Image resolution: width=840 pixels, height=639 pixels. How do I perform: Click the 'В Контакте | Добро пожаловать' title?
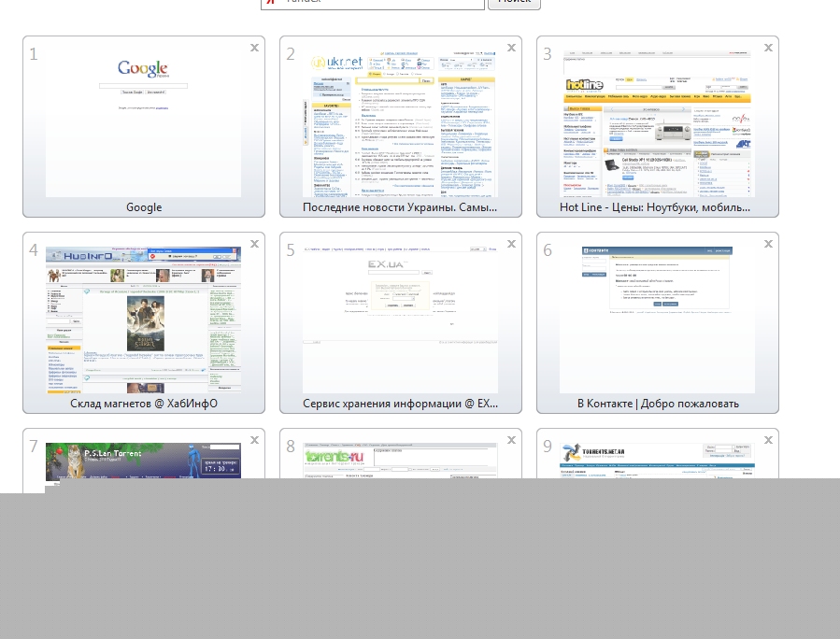click(658, 404)
